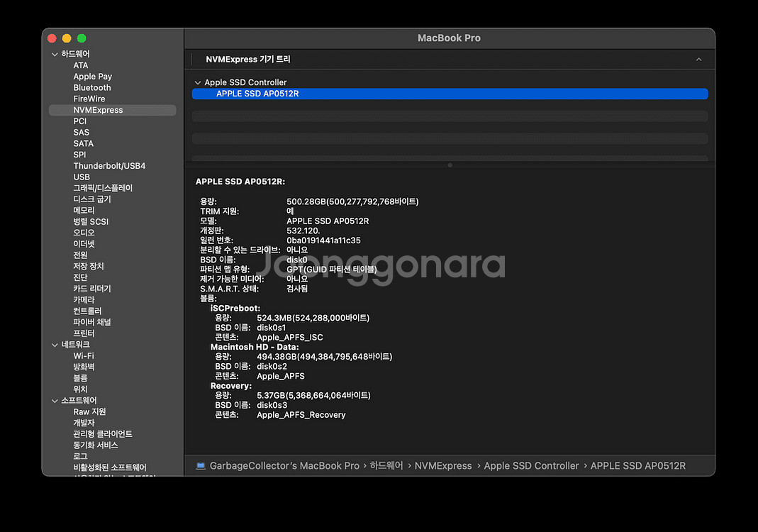Viewport: 758px width, 532px height.
Task: Click 하드웨어 in the path bar
Action: click(386, 466)
